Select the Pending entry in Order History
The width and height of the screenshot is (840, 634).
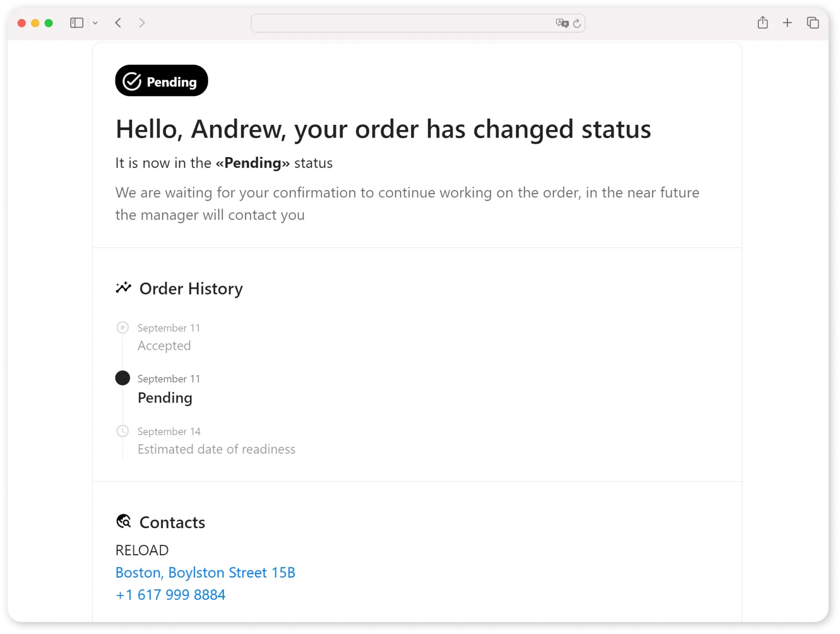pos(165,398)
